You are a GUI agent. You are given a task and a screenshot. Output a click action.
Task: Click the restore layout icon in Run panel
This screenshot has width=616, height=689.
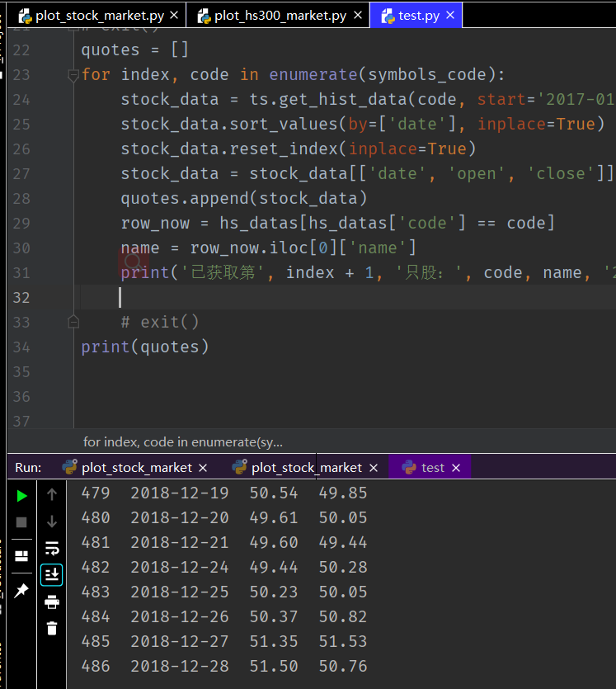(x=21, y=556)
